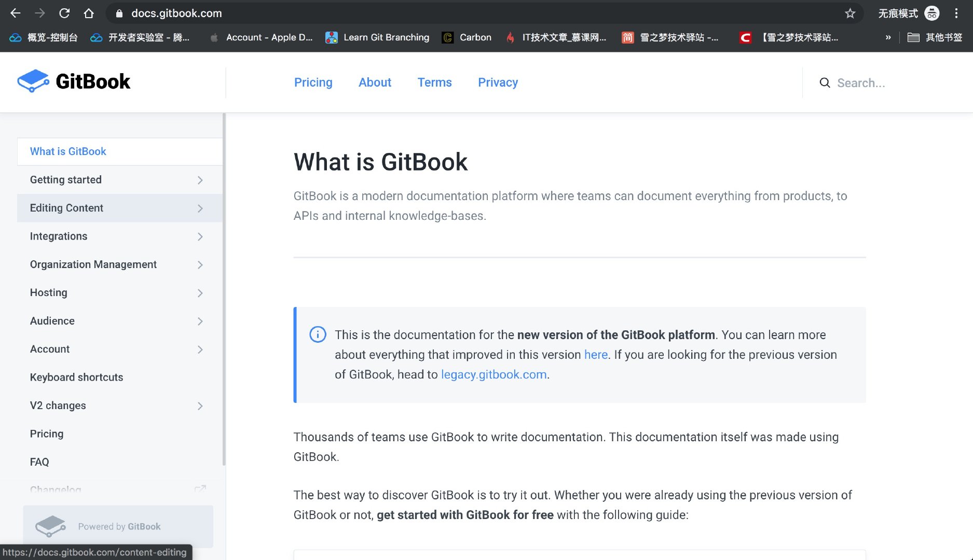
Task: Show hidden bookmarks via the overflow chevron
Action: 888,37
